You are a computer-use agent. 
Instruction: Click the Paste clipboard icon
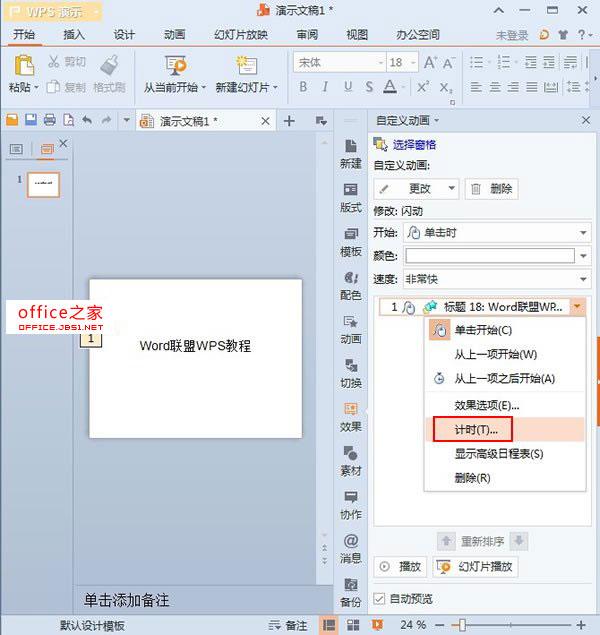pos(24,66)
